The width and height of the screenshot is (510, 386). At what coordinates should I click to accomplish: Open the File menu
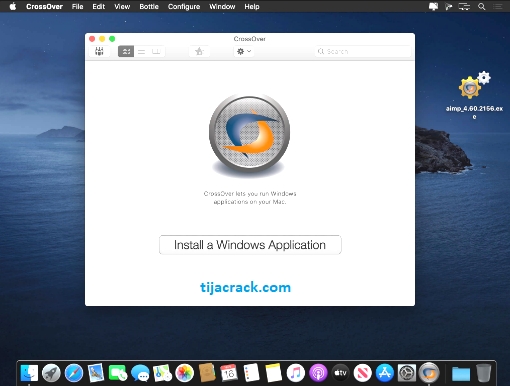tap(77, 6)
